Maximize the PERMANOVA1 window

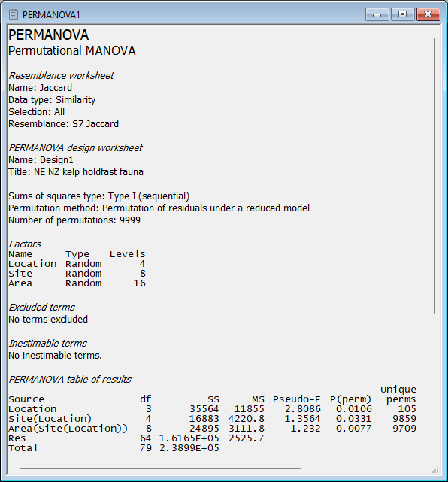click(403, 14)
